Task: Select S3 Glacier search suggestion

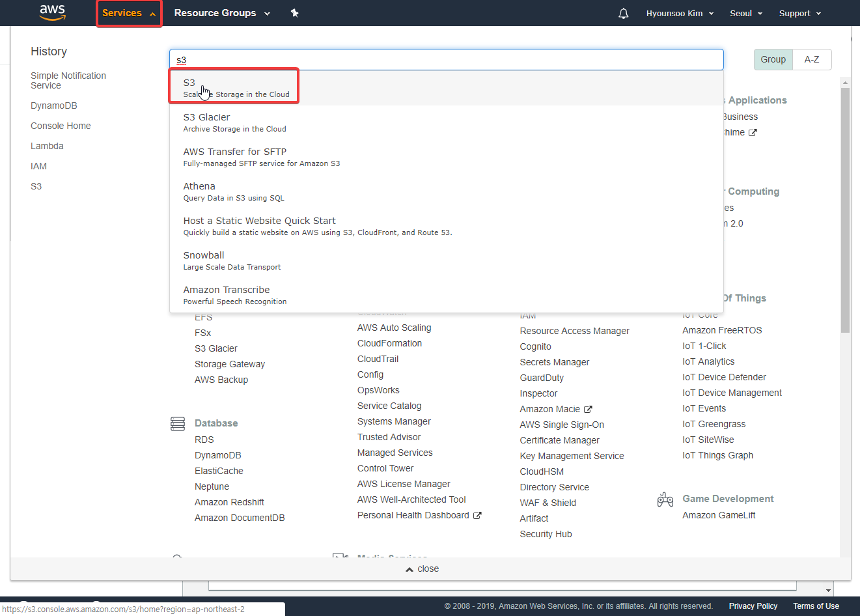Action: [447, 122]
